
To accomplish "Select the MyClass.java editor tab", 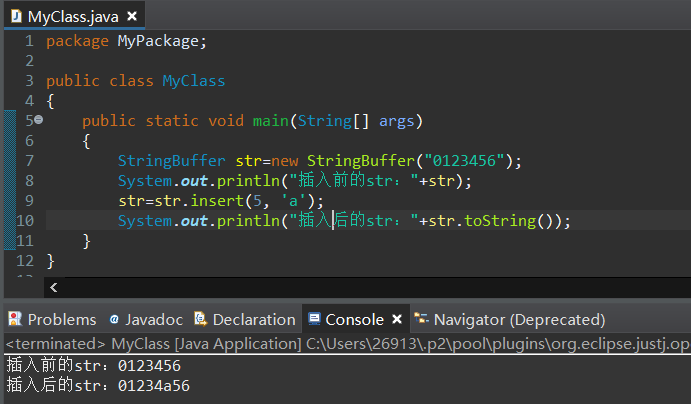I will click(73, 16).
